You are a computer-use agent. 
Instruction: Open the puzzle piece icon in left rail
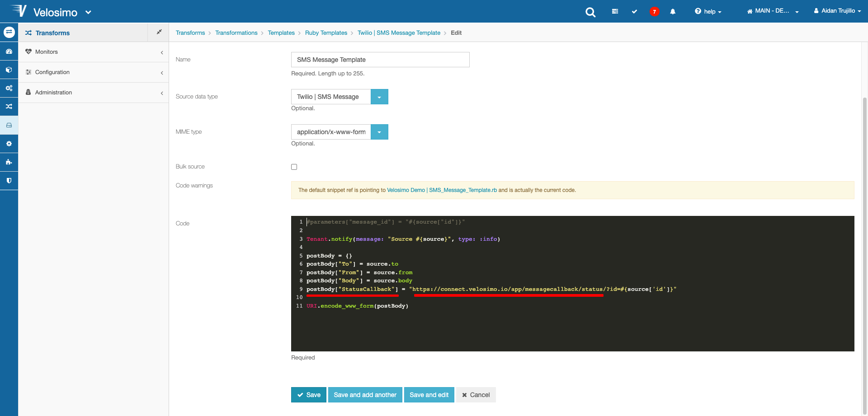pyautogui.click(x=9, y=162)
